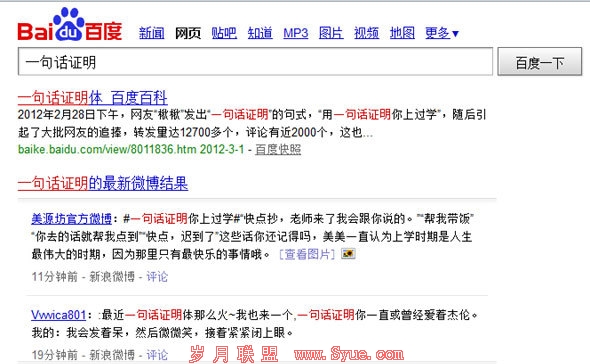The height and width of the screenshot is (364, 590).
Task: Click the 百度一下 search button
Action: coord(540,62)
